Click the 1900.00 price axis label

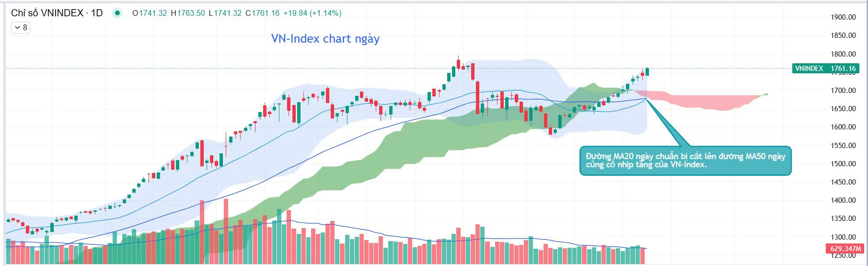(843, 17)
